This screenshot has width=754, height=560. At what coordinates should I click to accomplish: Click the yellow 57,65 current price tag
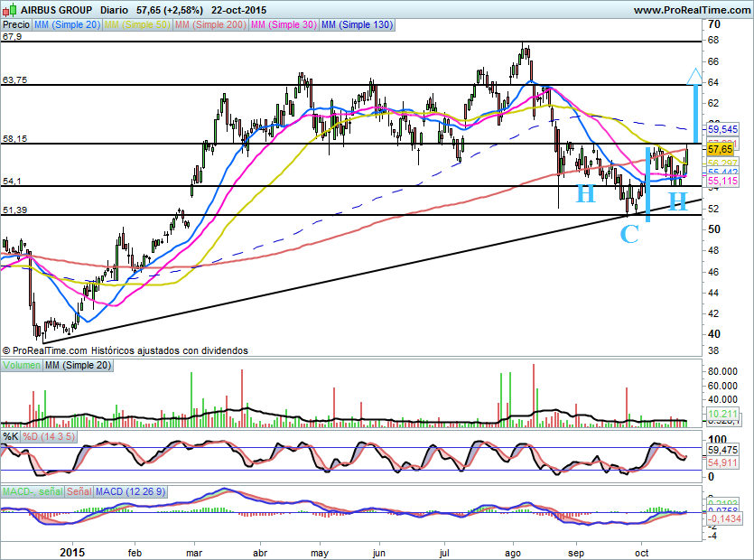(x=720, y=148)
